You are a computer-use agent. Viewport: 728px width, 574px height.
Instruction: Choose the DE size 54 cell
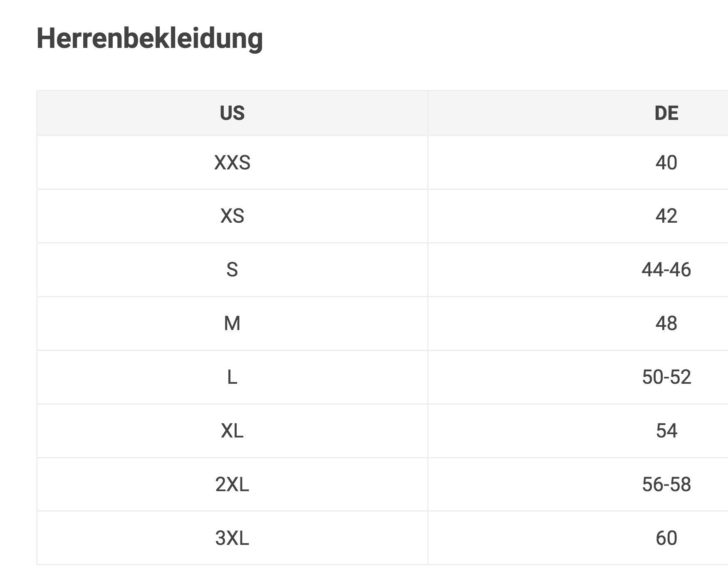(x=666, y=431)
